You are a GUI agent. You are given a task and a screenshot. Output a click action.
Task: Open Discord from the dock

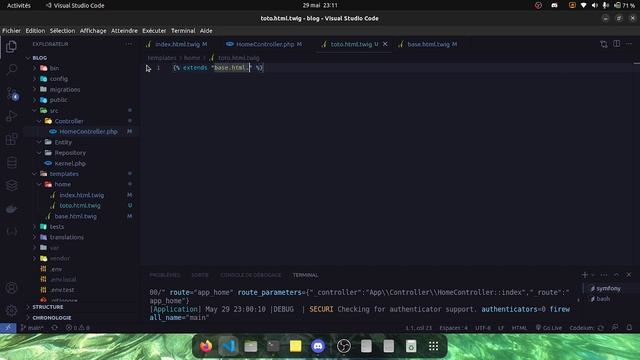[318, 346]
